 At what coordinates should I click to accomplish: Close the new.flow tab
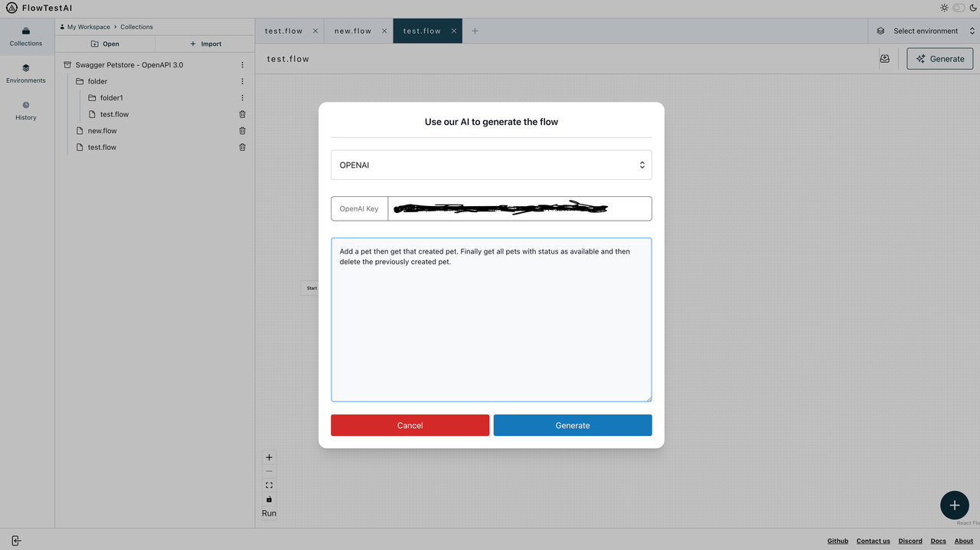(x=384, y=31)
